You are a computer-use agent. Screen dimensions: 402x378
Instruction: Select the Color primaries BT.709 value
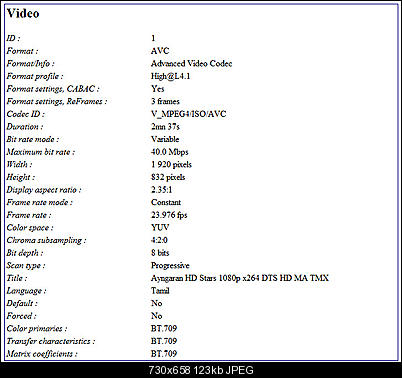[x=164, y=329]
